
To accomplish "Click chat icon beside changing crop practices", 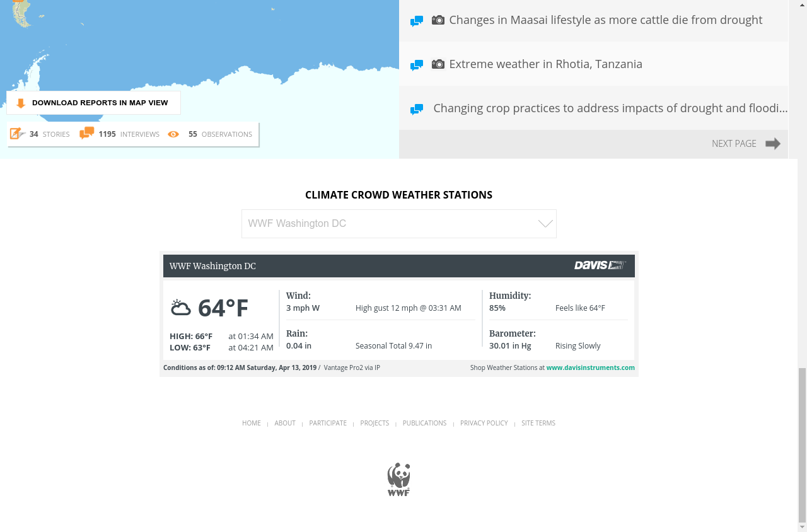I will (417, 109).
